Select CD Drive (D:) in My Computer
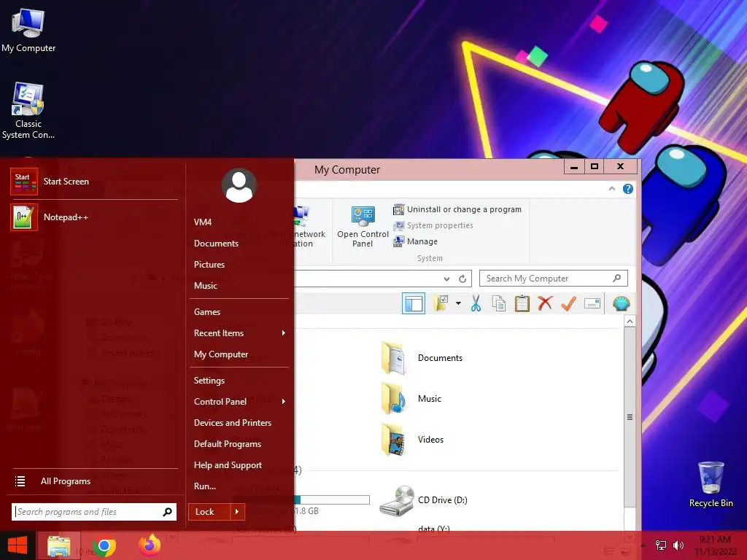Viewport: 747px width, 560px height. [x=424, y=500]
